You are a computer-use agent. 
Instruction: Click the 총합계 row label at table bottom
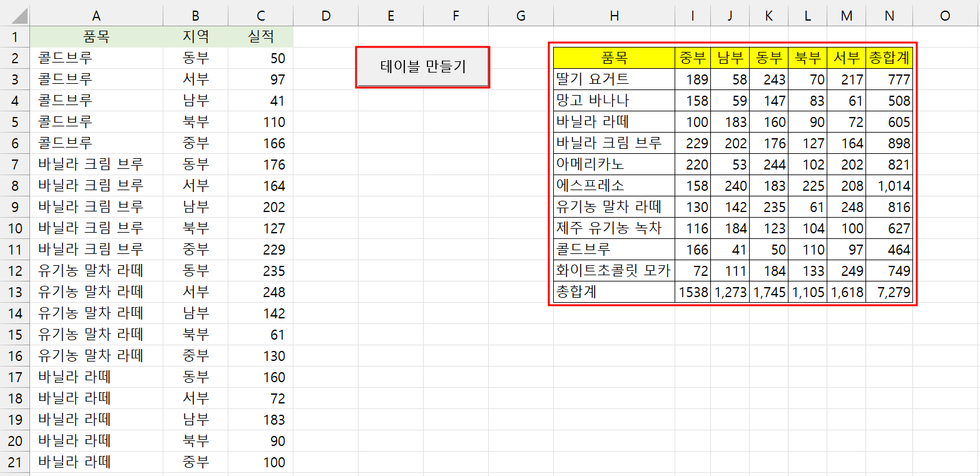(x=614, y=292)
